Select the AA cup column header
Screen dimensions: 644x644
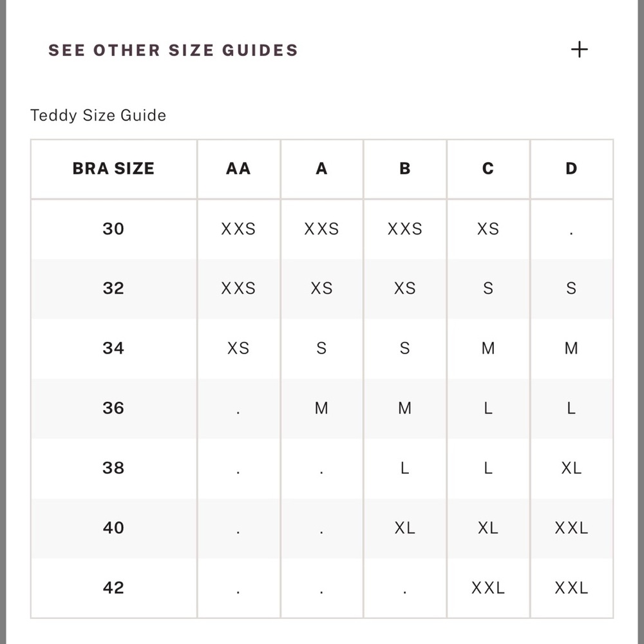click(238, 168)
